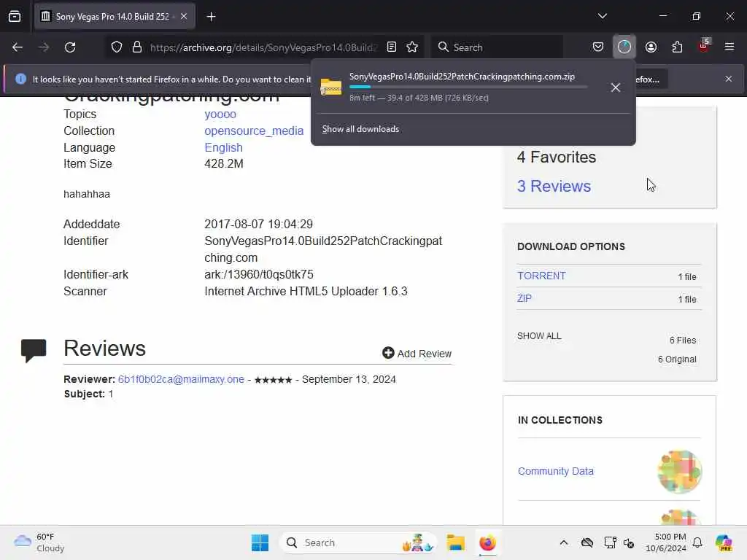Viewport: 747px width, 560px height.
Task: Click download progress bar
Action: click(468, 87)
